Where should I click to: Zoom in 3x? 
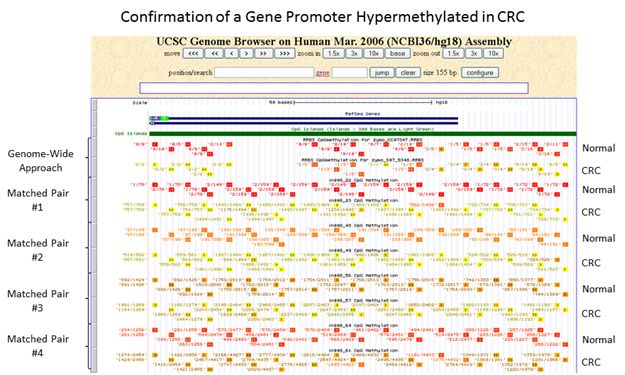[354, 53]
